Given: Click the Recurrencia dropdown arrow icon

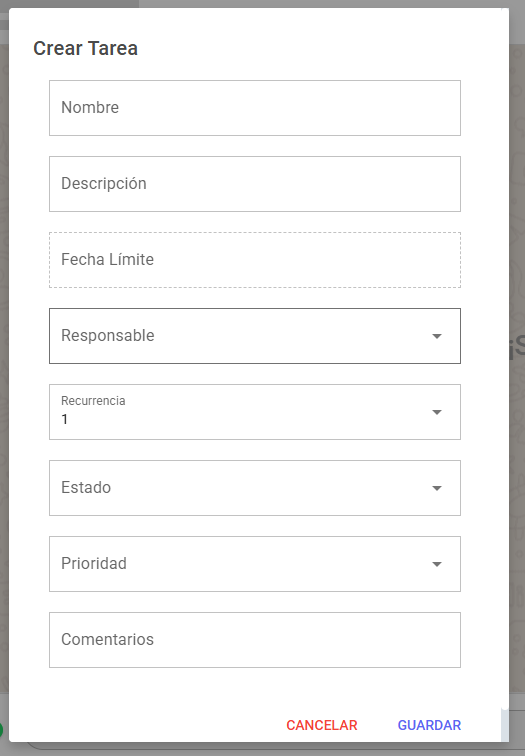Looking at the screenshot, I should [x=437, y=412].
